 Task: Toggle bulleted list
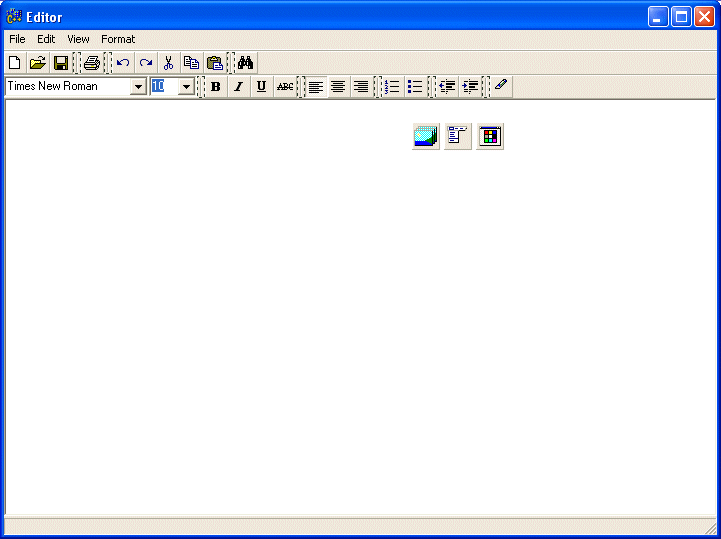pos(416,86)
